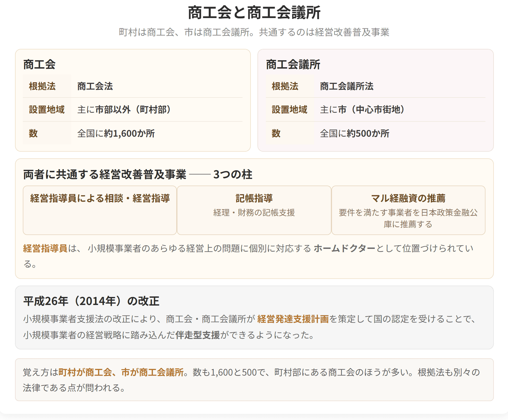508x420 pixels.
Task: Click heading 平成26年（2014年）の改正
Action: pos(91,301)
